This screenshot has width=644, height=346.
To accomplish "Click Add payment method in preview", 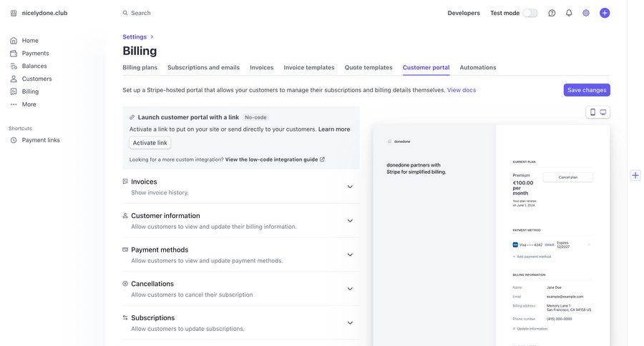I will (x=532, y=257).
